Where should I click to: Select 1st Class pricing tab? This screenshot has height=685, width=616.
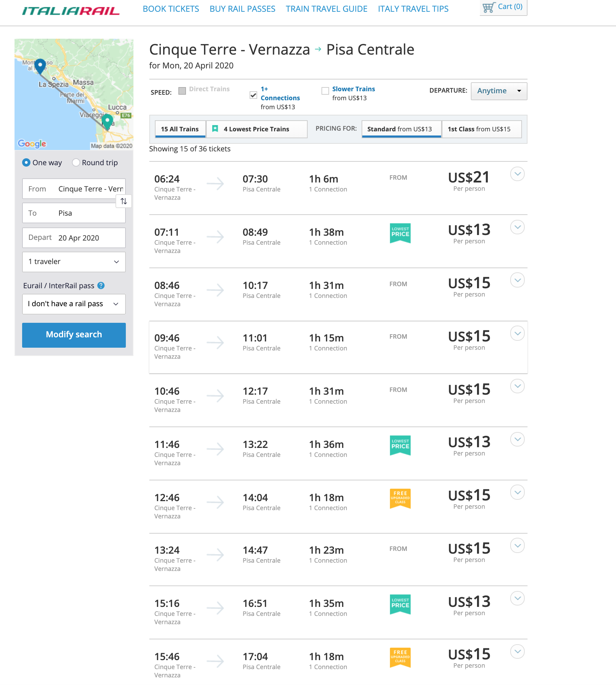point(482,129)
